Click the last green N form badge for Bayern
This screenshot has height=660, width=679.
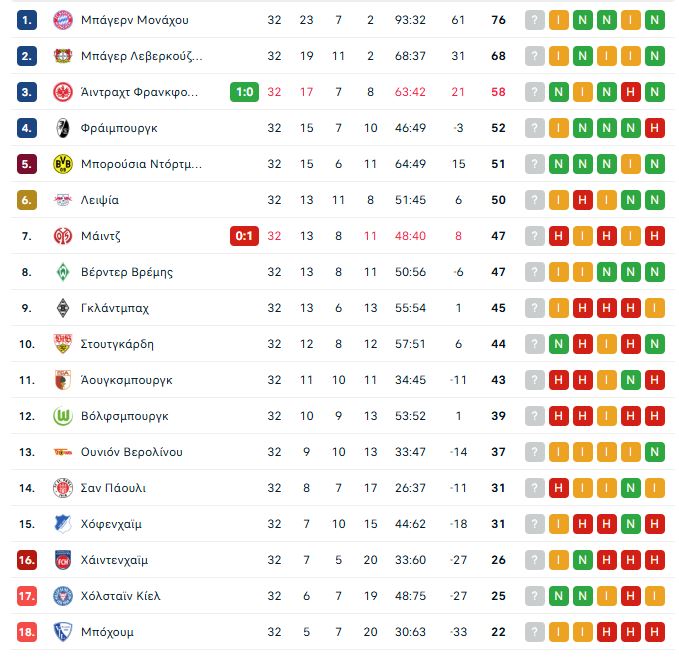[x=654, y=20]
